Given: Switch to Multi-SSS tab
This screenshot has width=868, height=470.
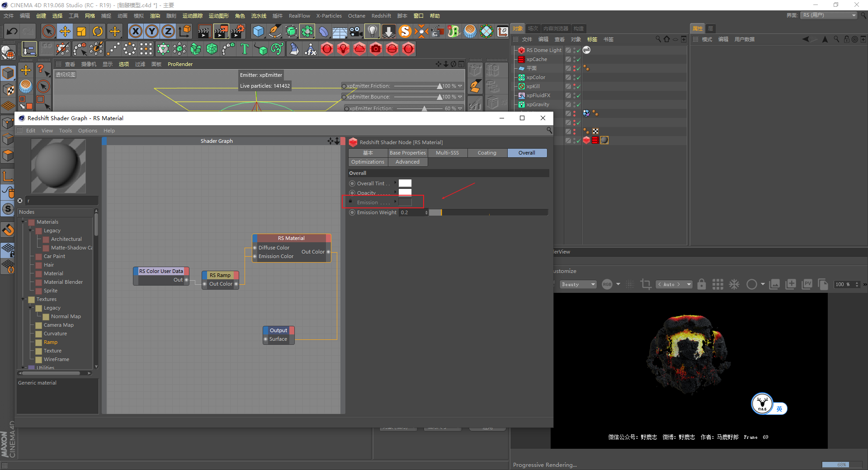Looking at the screenshot, I should pos(447,153).
